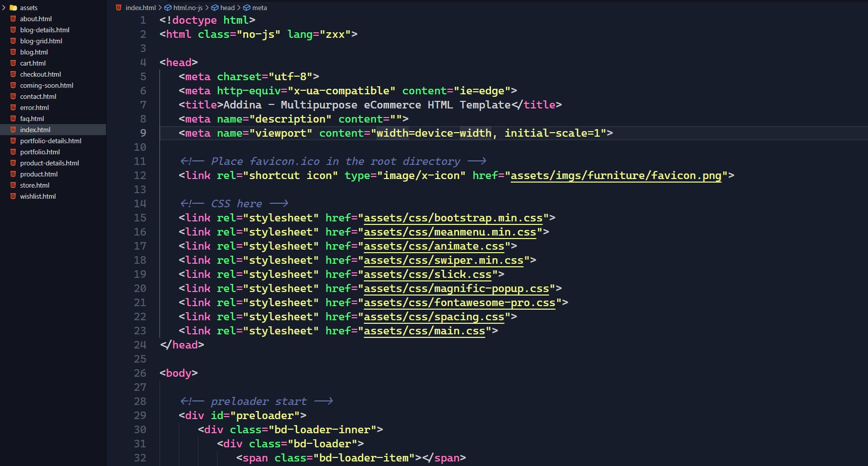Select portfolio-details.html in the explorer

[50, 141]
